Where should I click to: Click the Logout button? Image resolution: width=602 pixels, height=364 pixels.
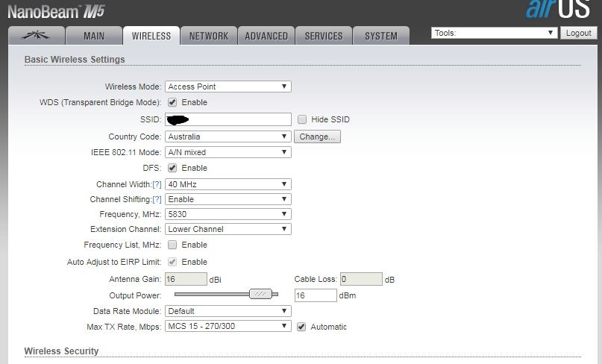click(x=579, y=33)
